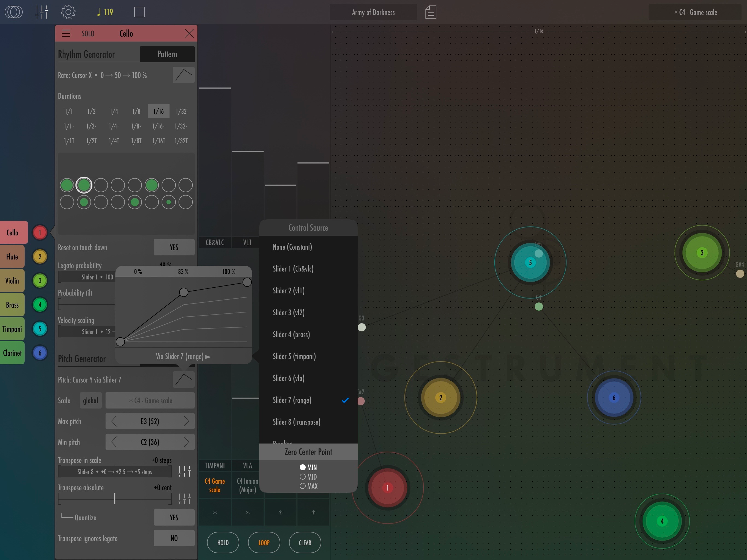The height and width of the screenshot is (560, 747).
Task: Click the three-circles logo icon
Action: pyautogui.click(x=13, y=12)
